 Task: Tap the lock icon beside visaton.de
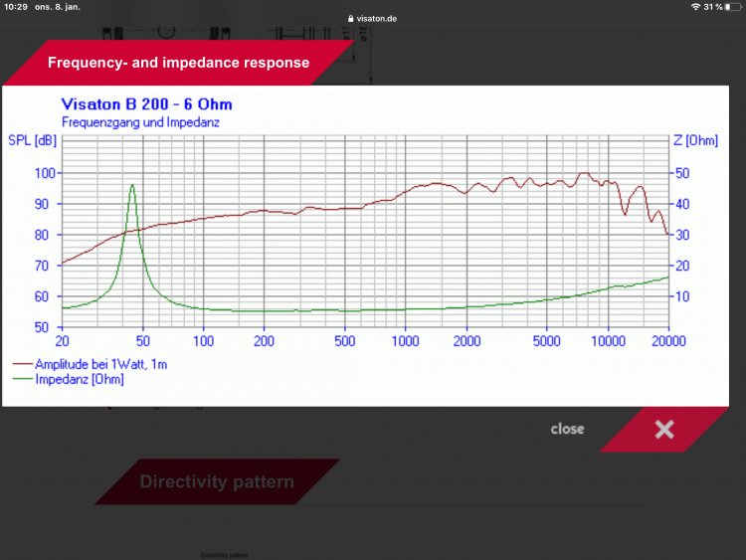tap(351, 19)
